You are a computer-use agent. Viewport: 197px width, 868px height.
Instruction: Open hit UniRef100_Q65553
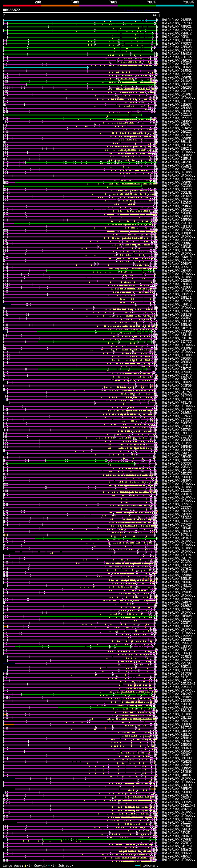pyautogui.click(x=176, y=599)
